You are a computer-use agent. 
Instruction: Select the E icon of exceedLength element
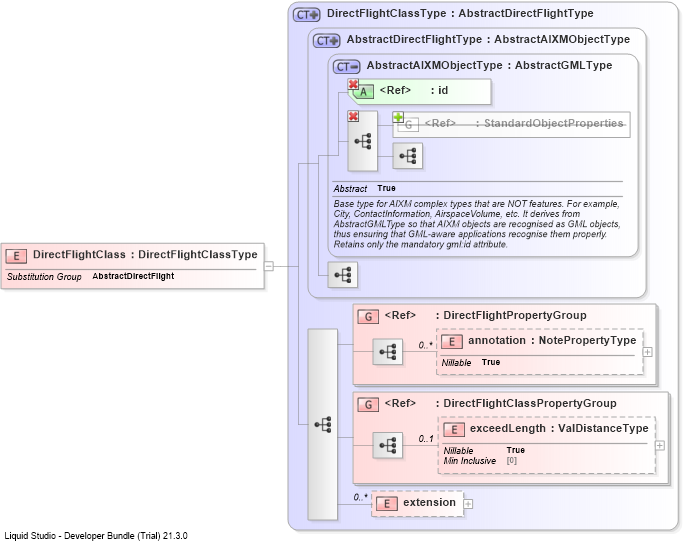454,430
